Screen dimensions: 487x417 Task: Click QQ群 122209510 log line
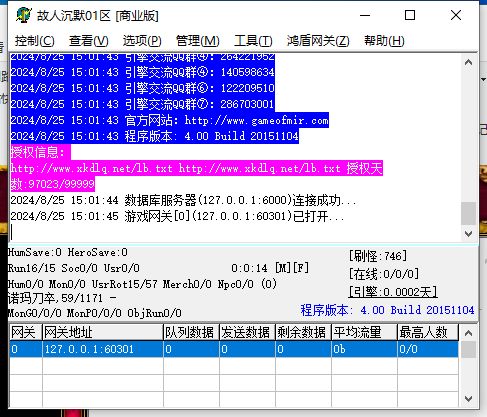click(143, 88)
